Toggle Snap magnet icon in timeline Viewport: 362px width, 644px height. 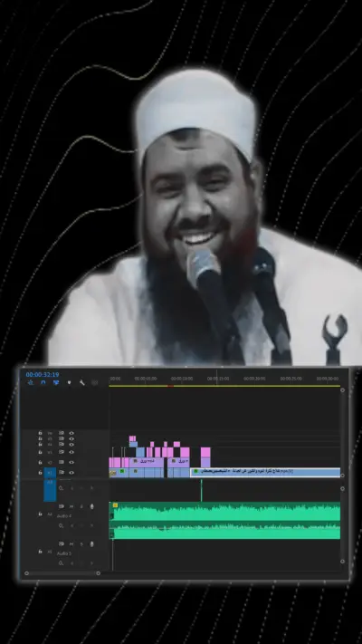[43, 382]
